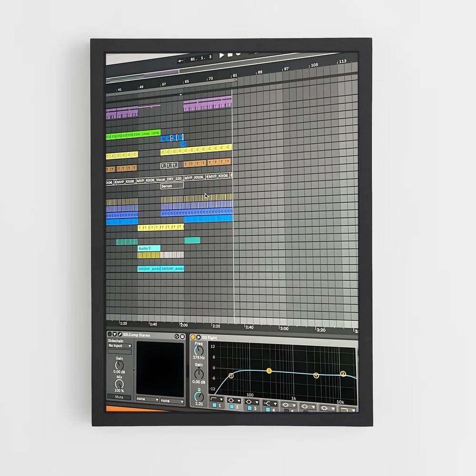Open the SSLComp Stereo wrench configure icon

point(119,334)
